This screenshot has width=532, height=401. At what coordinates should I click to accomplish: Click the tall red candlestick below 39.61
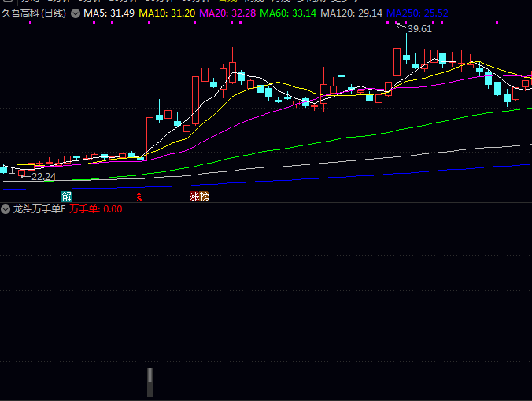396,62
